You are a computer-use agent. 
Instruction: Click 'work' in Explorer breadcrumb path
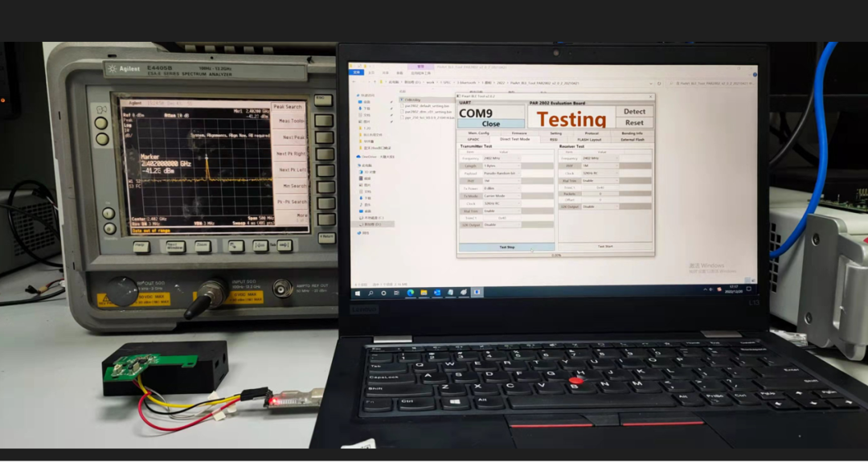click(430, 82)
